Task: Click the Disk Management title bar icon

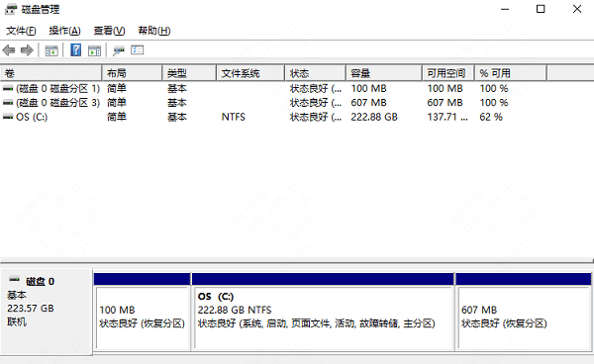Action: [10, 9]
